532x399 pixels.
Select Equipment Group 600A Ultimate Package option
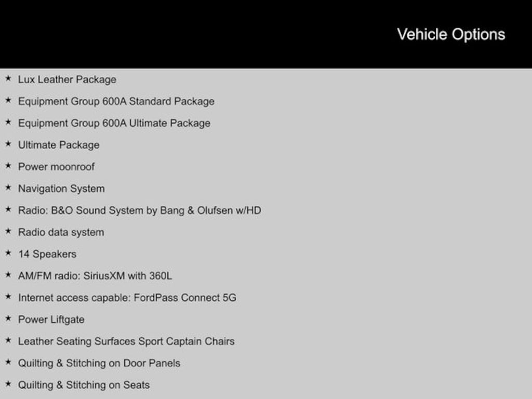(x=114, y=123)
